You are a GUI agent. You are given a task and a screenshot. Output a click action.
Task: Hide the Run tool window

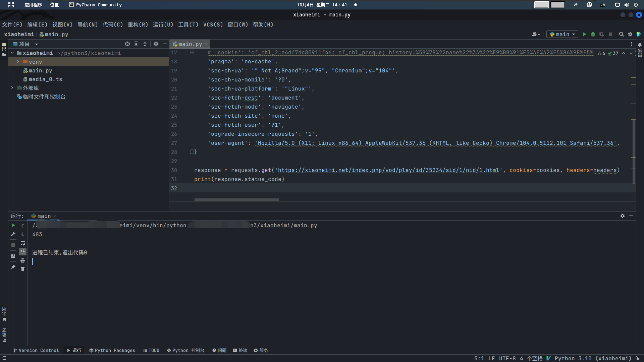tap(631, 216)
